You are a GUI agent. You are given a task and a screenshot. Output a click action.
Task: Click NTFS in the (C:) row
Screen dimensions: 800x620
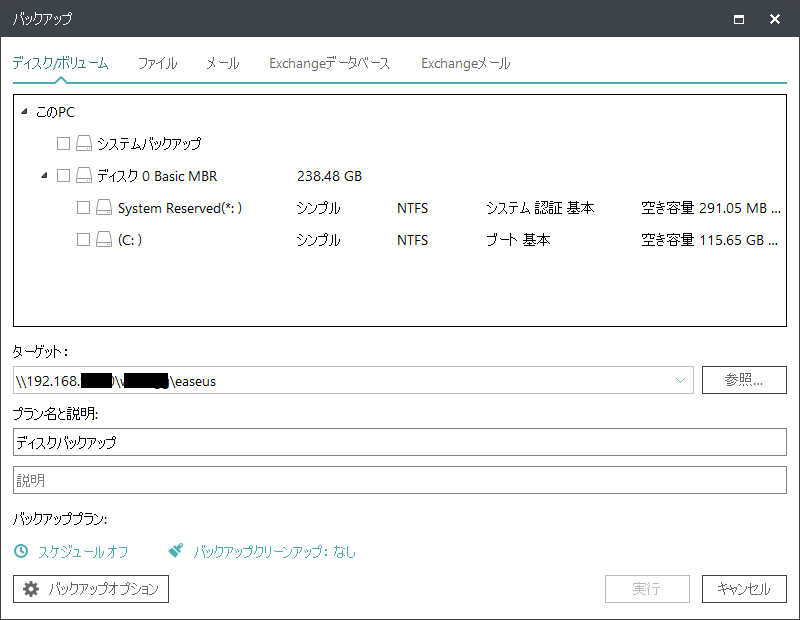412,240
